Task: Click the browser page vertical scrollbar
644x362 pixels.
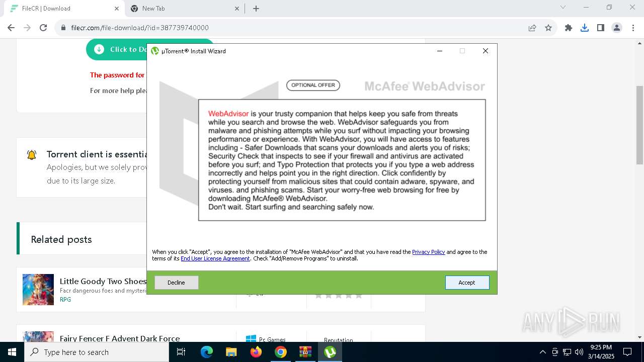Action: (639, 125)
